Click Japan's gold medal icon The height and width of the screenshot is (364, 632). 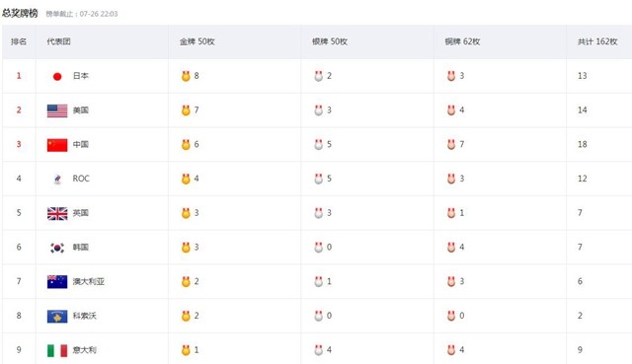point(186,76)
